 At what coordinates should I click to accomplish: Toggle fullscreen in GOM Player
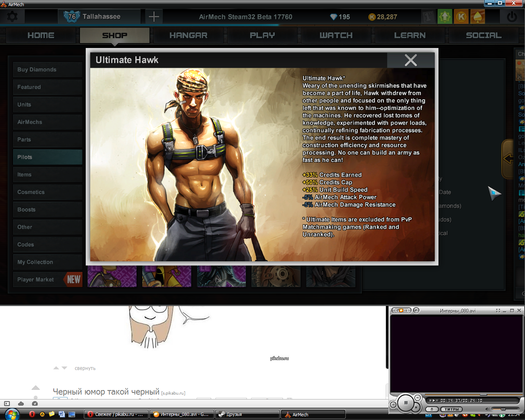(498, 310)
